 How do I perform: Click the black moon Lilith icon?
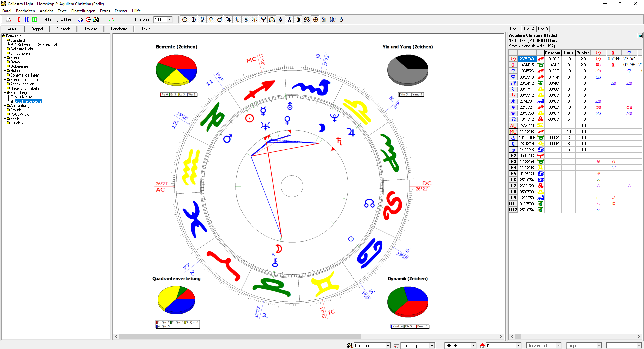click(x=298, y=20)
